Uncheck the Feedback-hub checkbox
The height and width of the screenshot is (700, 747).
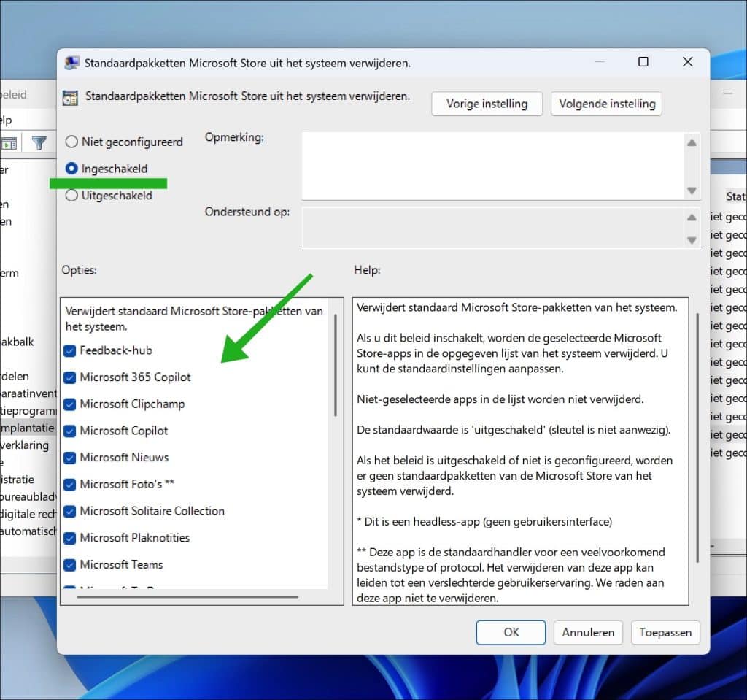pyautogui.click(x=69, y=351)
